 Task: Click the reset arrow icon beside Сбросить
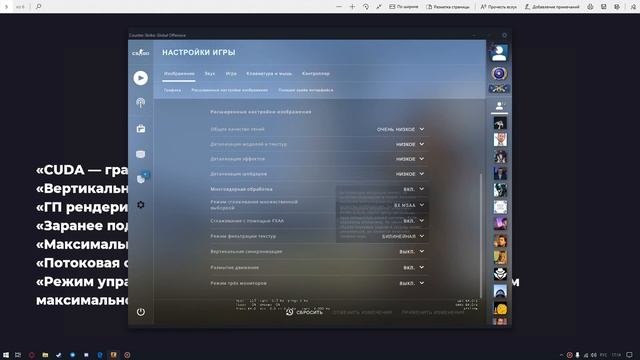tap(289, 312)
